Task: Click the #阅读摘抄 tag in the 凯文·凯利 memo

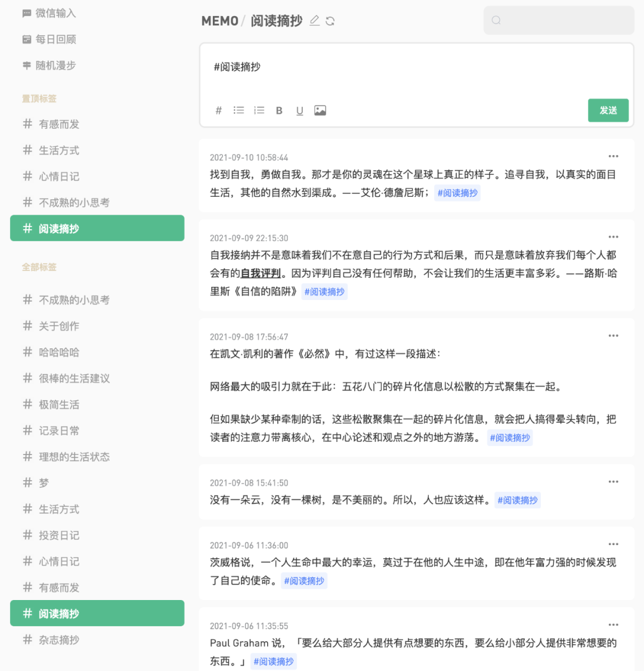Action: [x=510, y=438]
